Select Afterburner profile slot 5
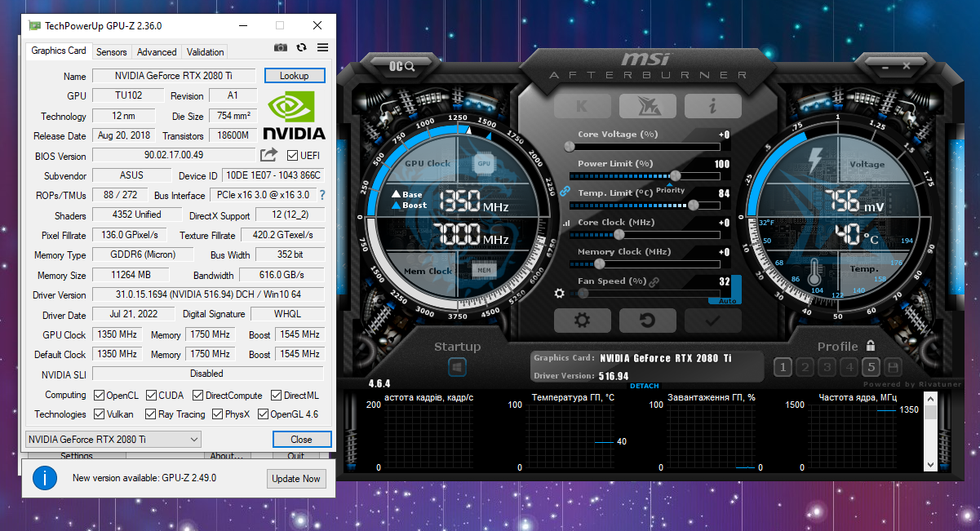 pos(871,367)
